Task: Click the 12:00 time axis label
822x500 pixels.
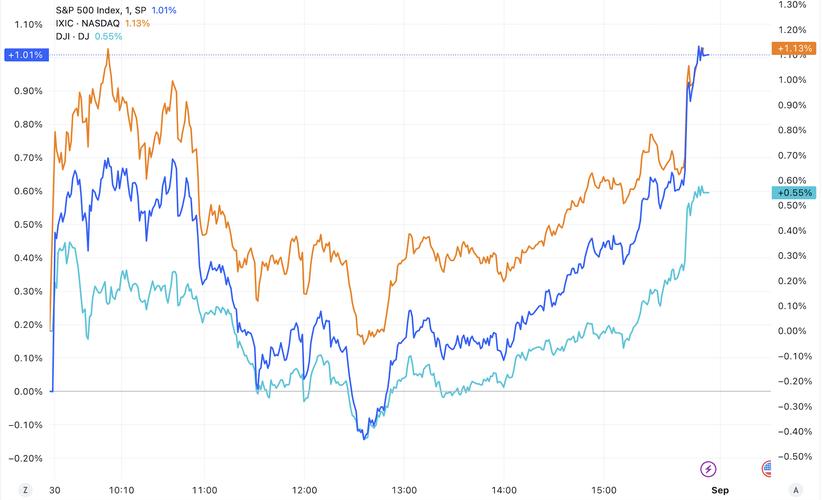Action: (x=304, y=490)
